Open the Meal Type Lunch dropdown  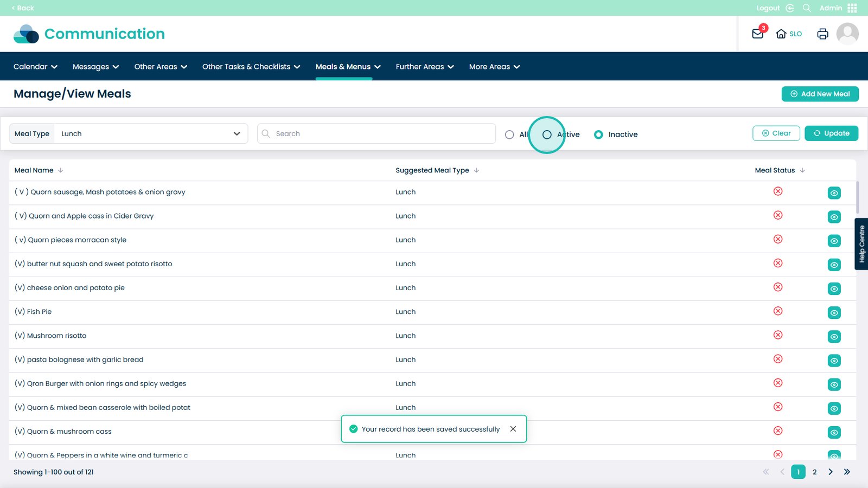(151, 134)
